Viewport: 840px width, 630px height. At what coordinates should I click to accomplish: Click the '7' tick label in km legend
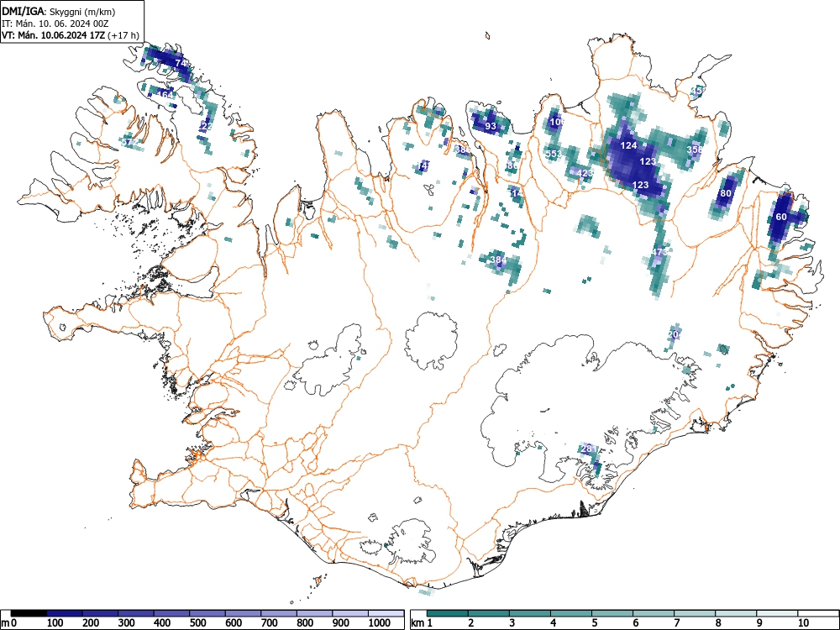coord(677,622)
